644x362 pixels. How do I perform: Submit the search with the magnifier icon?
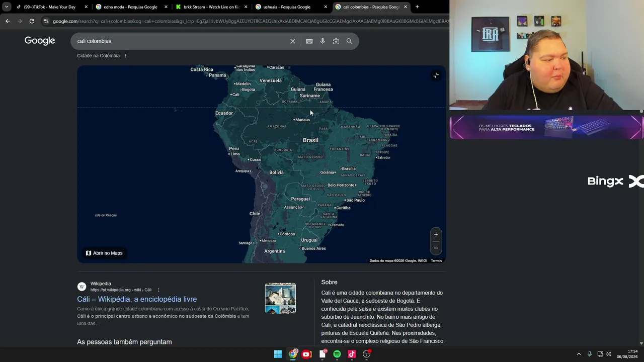coord(349,41)
